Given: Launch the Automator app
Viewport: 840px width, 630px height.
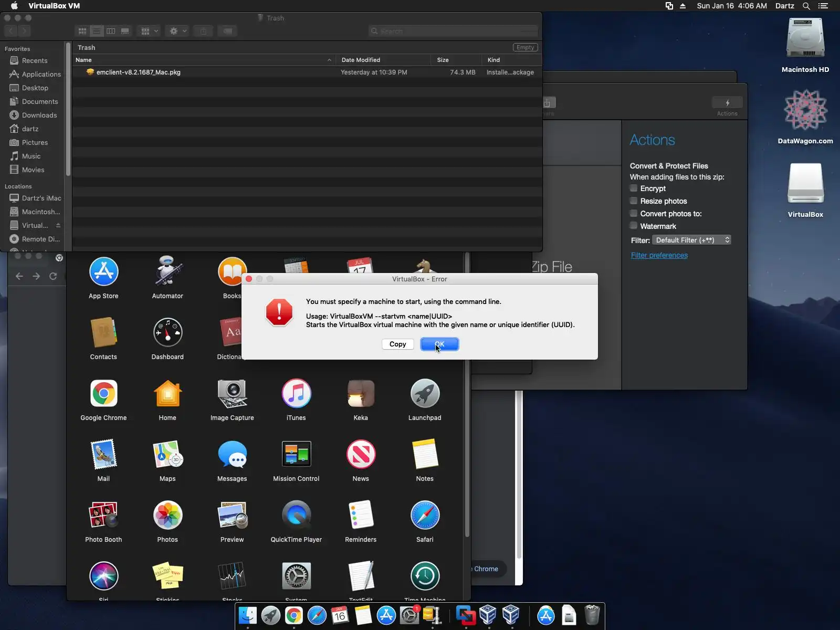Looking at the screenshot, I should [167, 272].
